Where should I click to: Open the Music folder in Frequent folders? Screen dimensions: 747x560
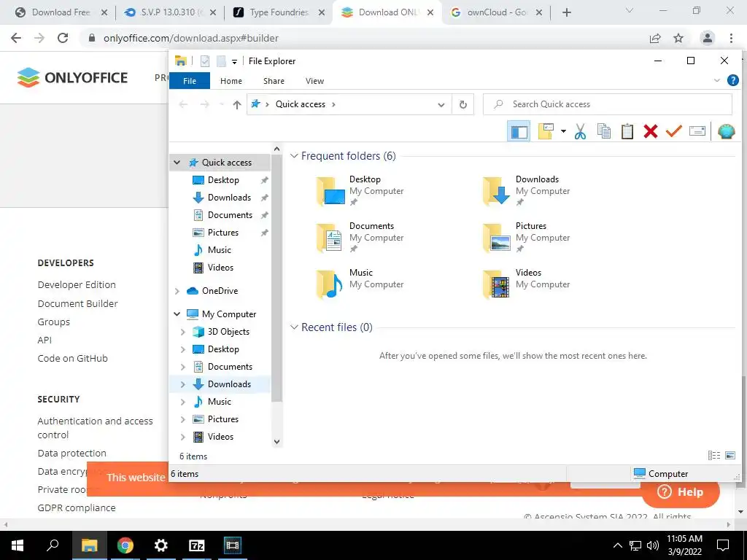coord(360,284)
